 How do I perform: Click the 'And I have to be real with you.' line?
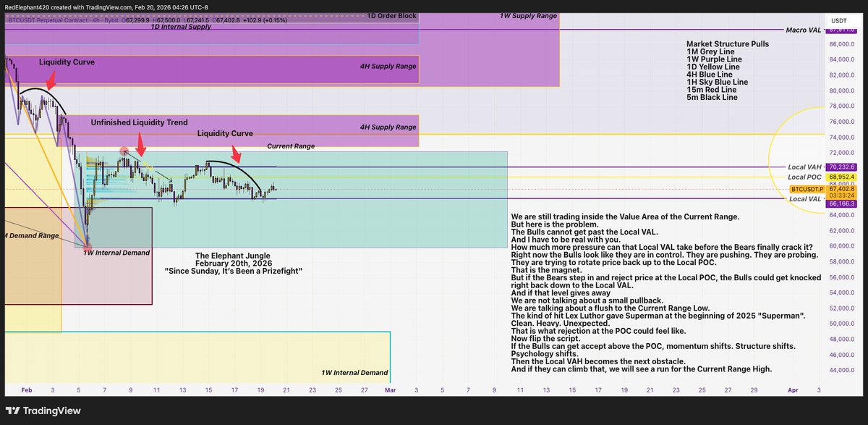pos(565,240)
